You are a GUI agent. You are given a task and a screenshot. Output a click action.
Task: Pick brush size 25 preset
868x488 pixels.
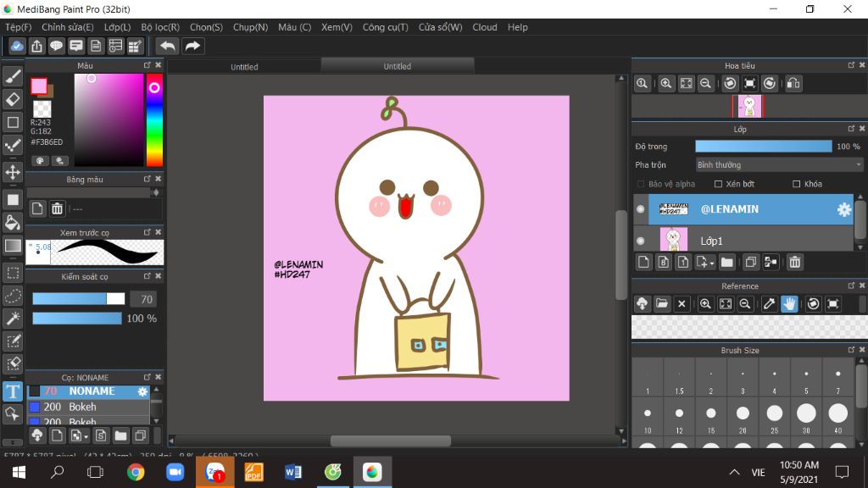coord(775,419)
